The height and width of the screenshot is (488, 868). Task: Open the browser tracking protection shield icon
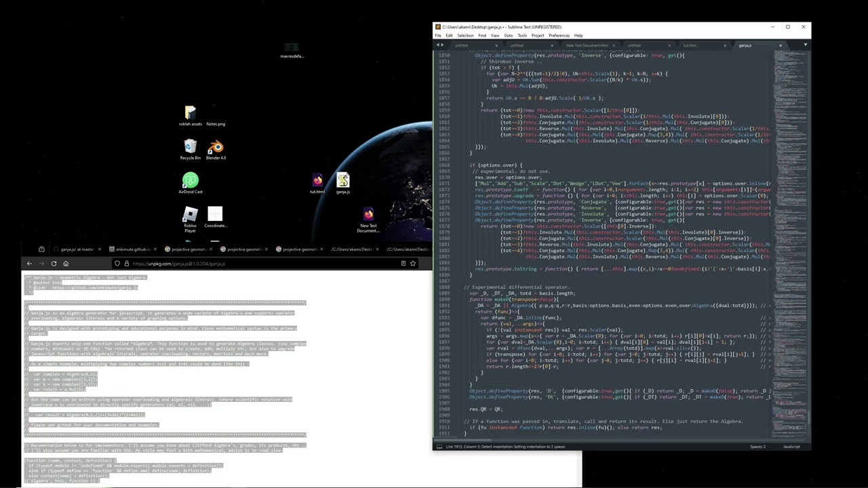click(117, 264)
